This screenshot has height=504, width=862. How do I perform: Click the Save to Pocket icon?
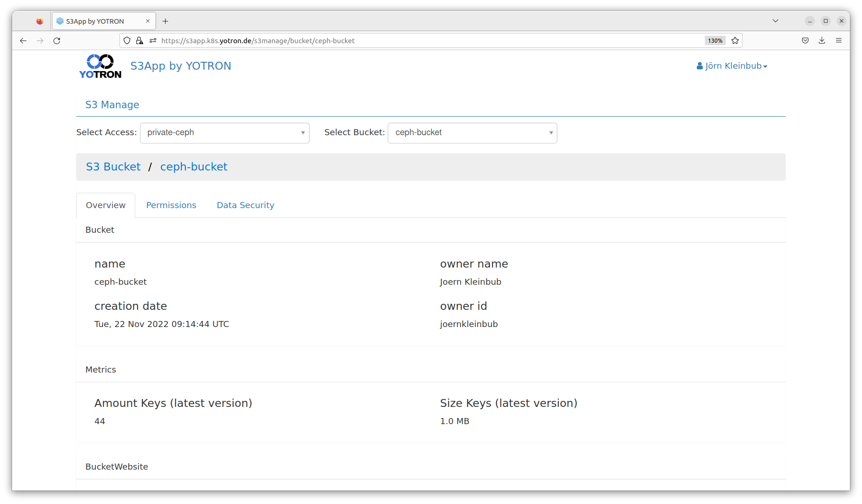click(x=805, y=41)
